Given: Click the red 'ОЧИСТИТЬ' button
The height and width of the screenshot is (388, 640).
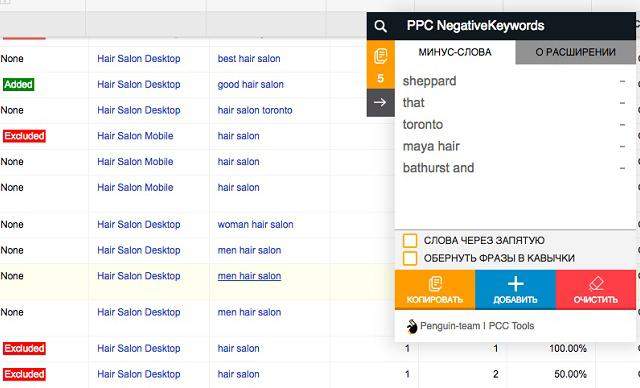Looking at the screenshot, I should click(x=596, y=290).
